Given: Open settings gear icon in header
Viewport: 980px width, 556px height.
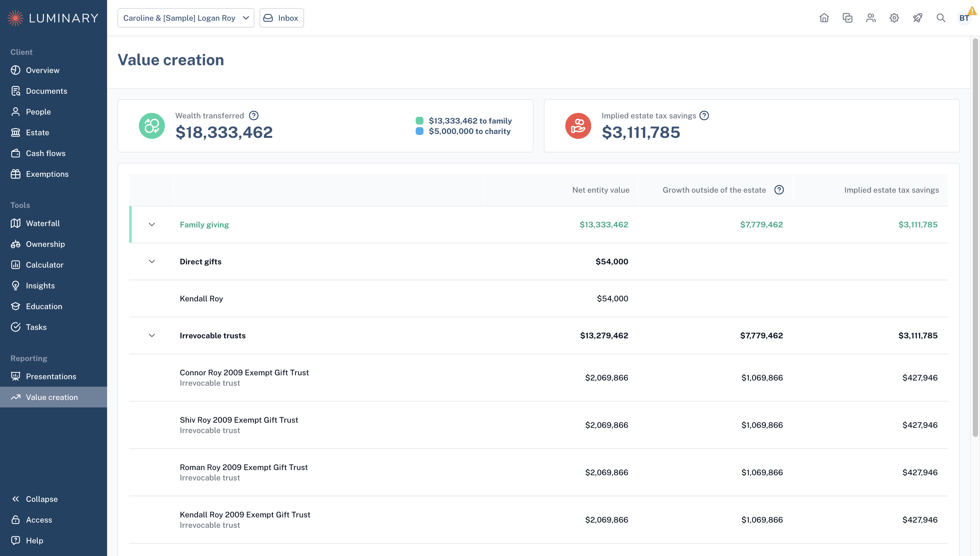Looking at the screenshot, I should click(894, 18).
